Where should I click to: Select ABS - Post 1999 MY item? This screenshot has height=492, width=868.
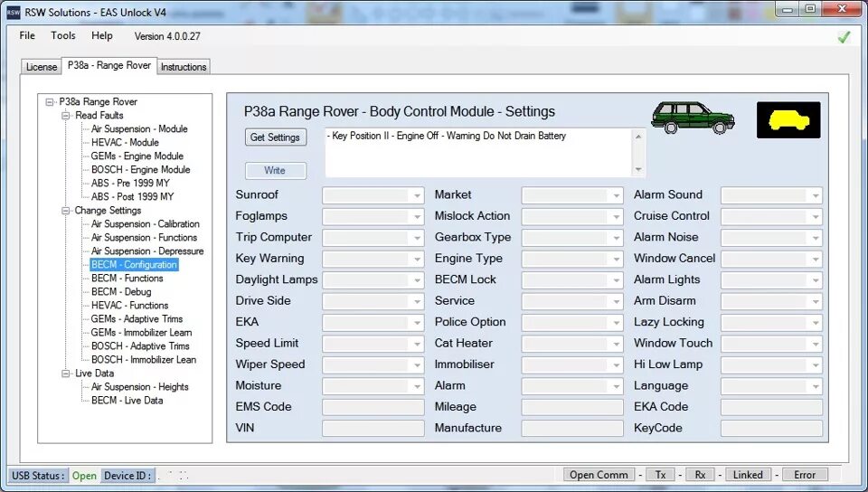(132, 197)
